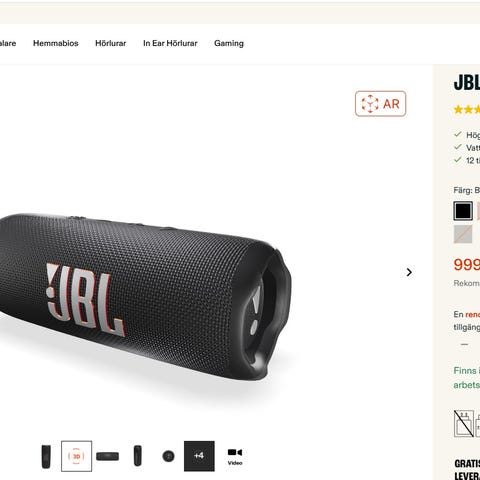
Task: Click the star rating
Action: [x=467, y=110]
